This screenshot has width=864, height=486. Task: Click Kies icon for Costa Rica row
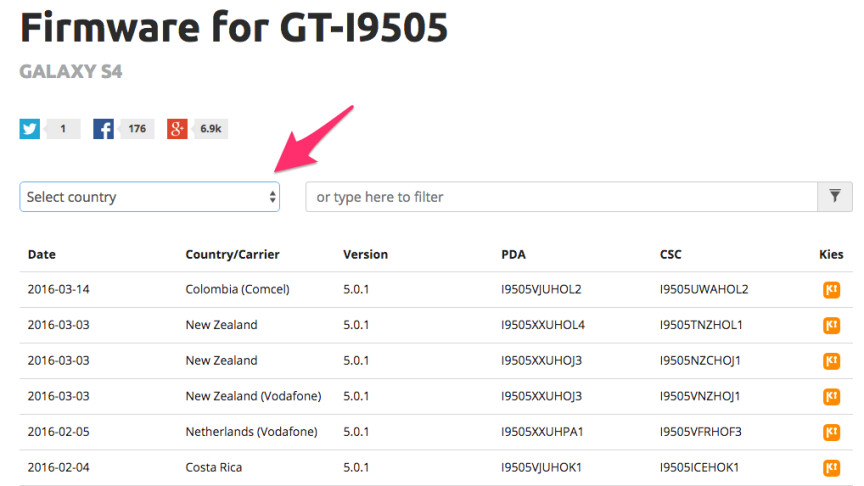point(831,468)
